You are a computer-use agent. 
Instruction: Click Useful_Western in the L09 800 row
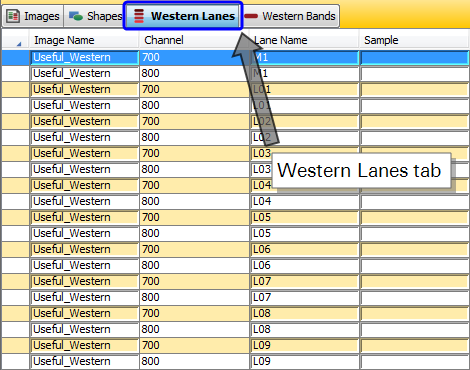(x=85, y=361)
